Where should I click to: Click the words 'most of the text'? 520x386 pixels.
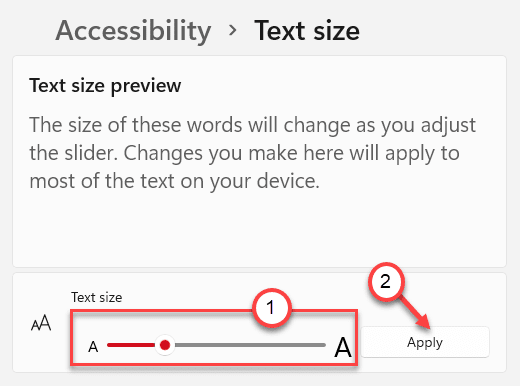[x=102, y=181]
